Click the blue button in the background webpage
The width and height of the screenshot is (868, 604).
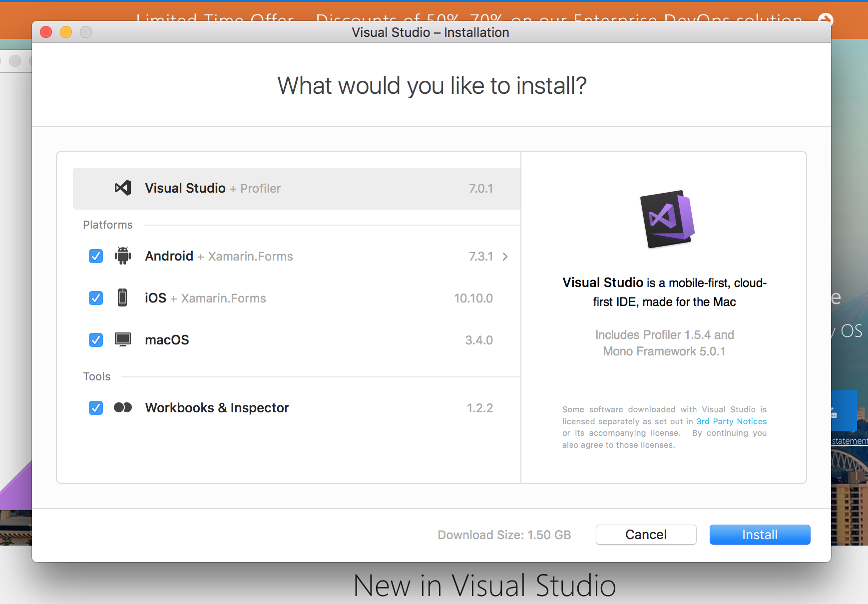[x=844, y=410]
